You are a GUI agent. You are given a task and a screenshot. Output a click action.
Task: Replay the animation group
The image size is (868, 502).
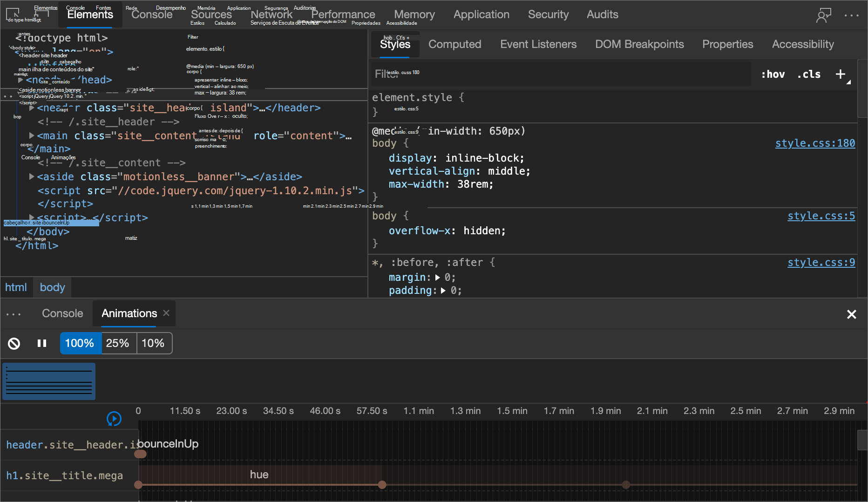(x=114, y=419)
